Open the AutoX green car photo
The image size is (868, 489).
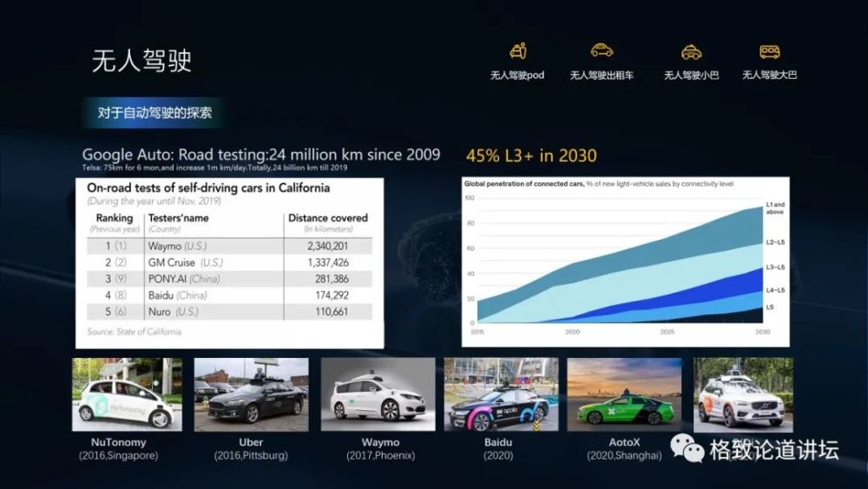tap(624, 394)
